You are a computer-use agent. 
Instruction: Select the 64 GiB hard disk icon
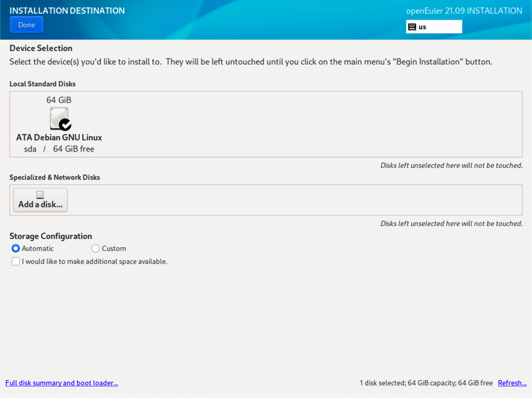pos(58,118)
